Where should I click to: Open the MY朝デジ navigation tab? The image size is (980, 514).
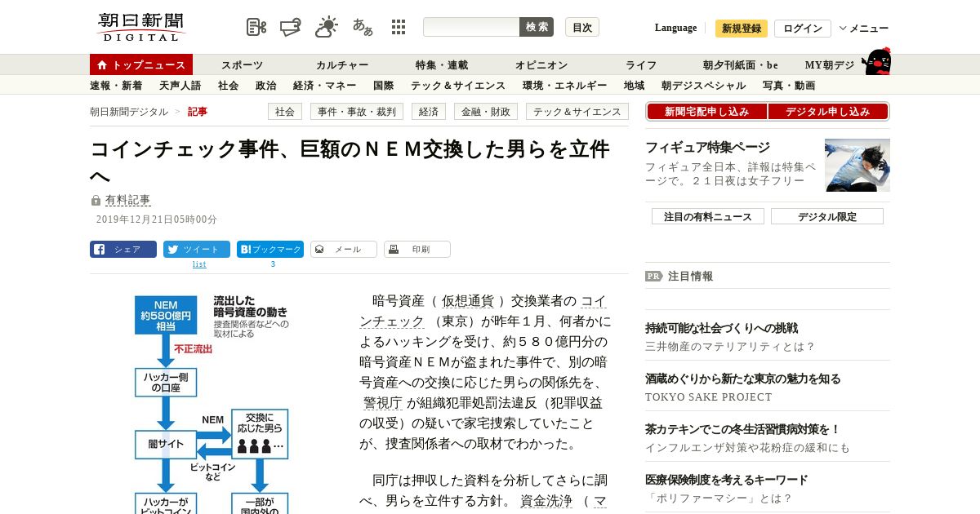(x=830, y=65)
